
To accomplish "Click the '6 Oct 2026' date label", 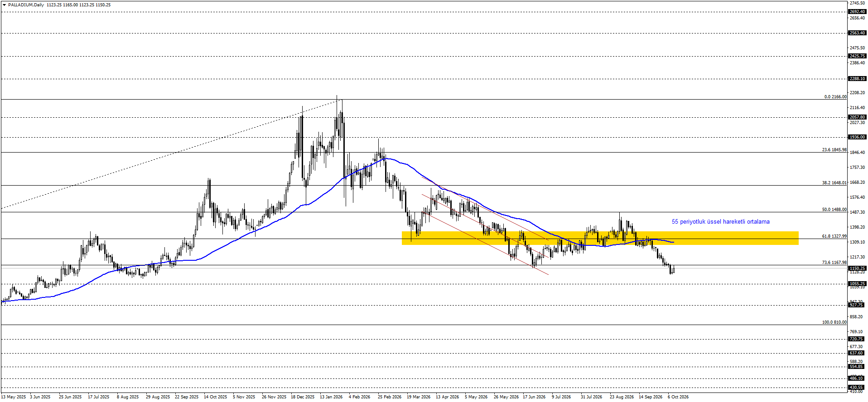I will click(678, 397).
